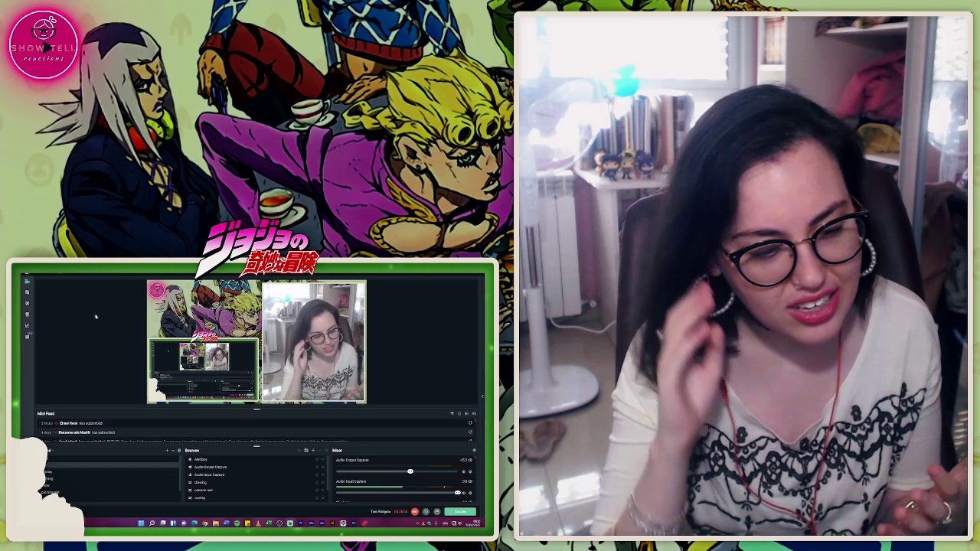Image resolution: width=980 pixels, height=551 pixels.
Task: Toggle visibility of the Audio Input Capture source
Action: [x=322, y=474]
